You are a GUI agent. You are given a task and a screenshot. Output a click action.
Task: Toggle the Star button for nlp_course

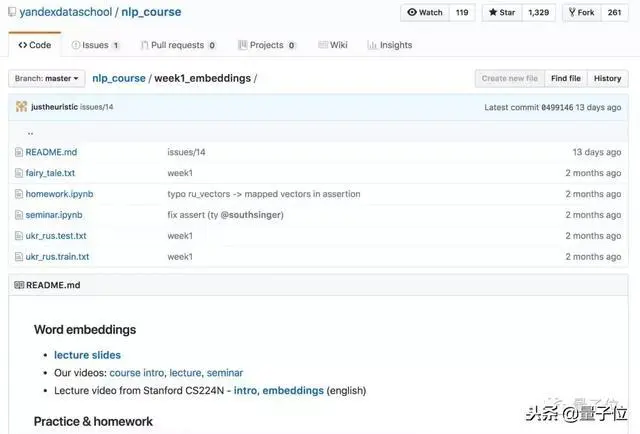[502, 13]
